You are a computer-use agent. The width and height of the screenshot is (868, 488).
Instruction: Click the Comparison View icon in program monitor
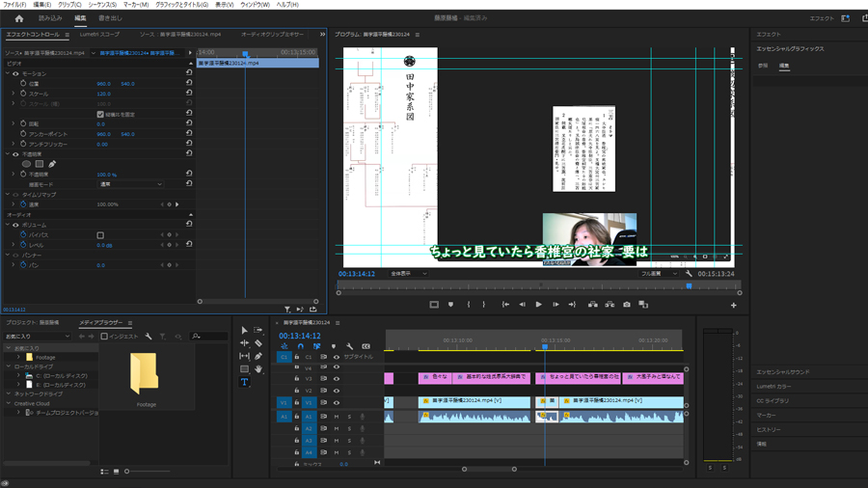pos(643,305)
